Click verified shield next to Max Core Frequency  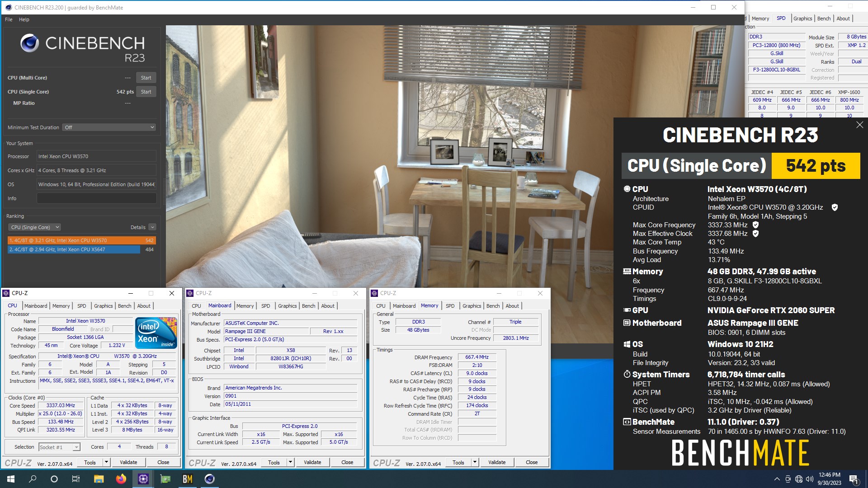(755, 225)
